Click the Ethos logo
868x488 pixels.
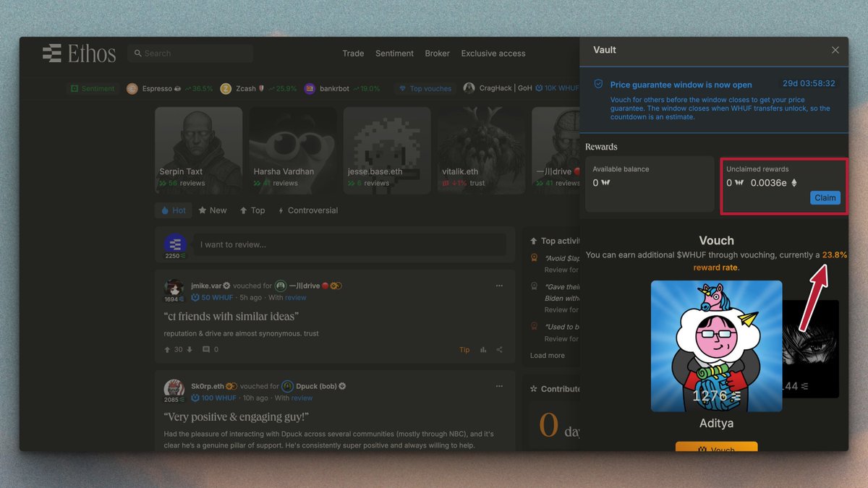pos(79,53)
